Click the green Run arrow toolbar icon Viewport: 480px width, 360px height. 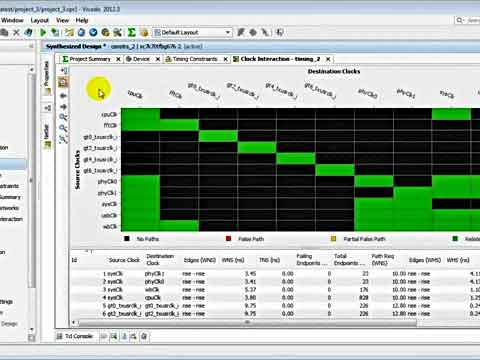43,32
